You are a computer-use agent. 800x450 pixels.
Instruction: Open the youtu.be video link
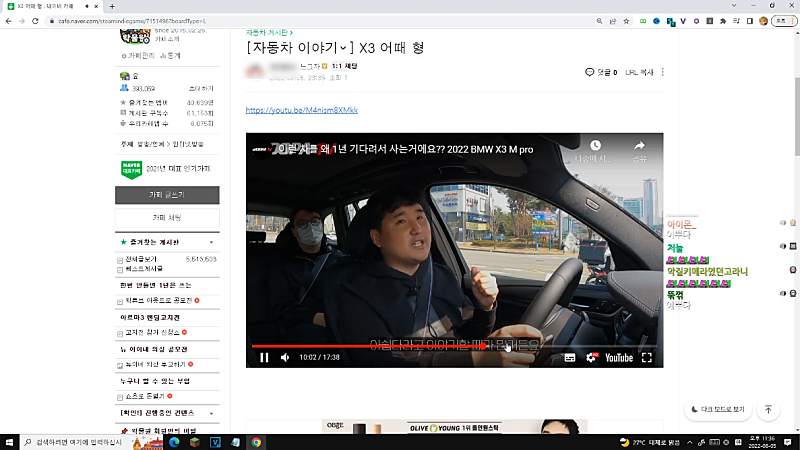302,110
